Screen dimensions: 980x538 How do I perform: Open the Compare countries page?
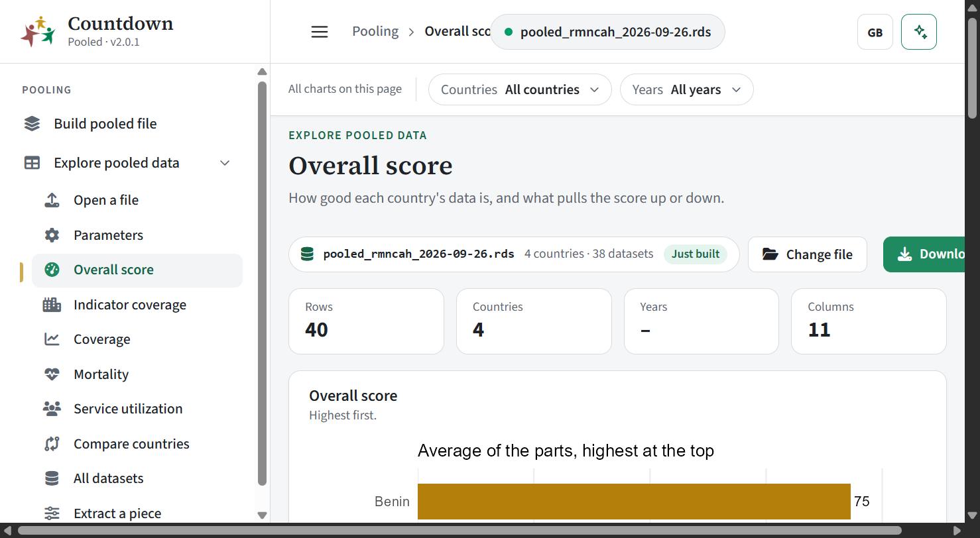pyautogui.click(x=137, y=444)
